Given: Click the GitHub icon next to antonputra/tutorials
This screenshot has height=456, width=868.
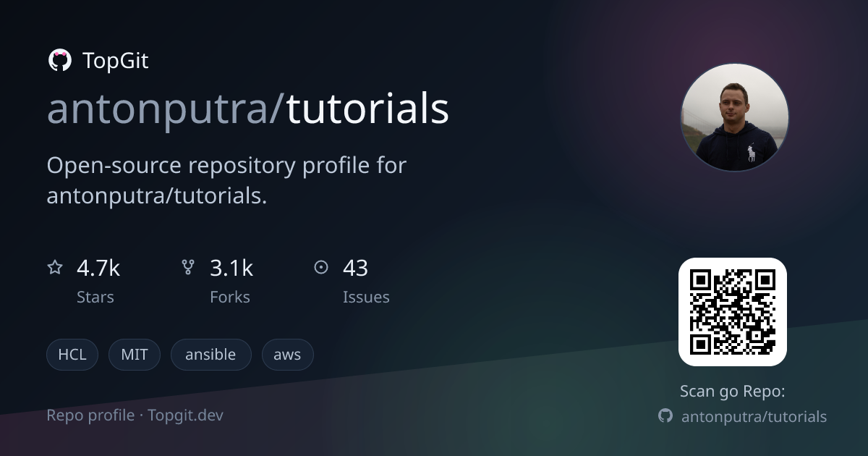Looking at the screenshot, I should (665, 416).
